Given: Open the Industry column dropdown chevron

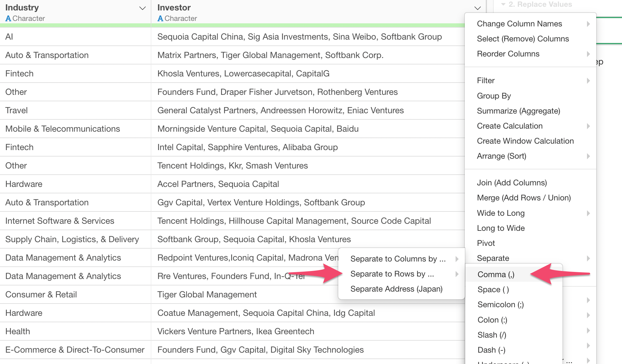Looking at the screenshot, I should coord(142,8).
